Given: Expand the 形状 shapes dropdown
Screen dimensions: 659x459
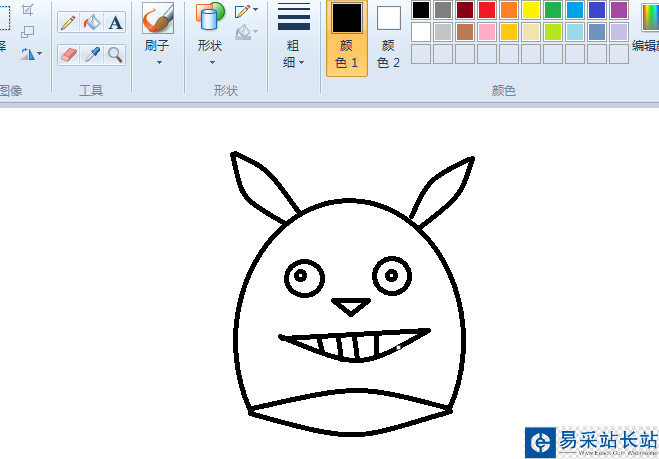Looking at the screenshot, I should coord(212,63).
